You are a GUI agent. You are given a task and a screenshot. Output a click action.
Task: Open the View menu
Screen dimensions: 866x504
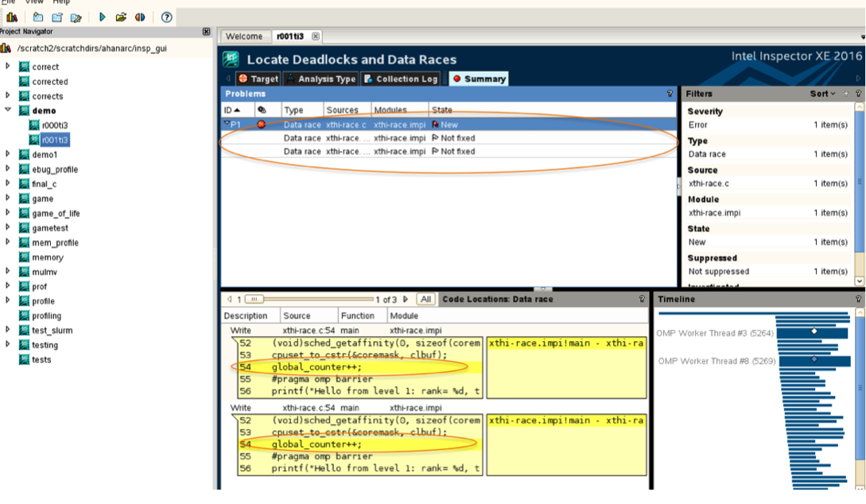(33, 2)
